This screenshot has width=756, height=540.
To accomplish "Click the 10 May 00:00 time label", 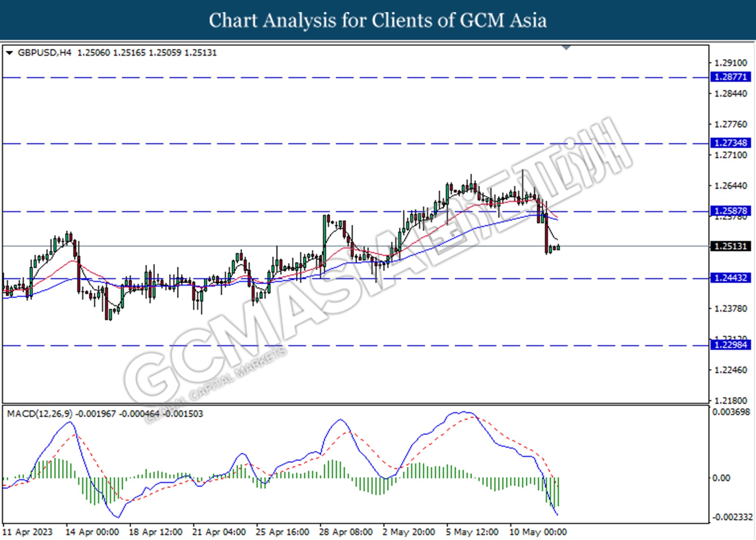I will point(538,532).
